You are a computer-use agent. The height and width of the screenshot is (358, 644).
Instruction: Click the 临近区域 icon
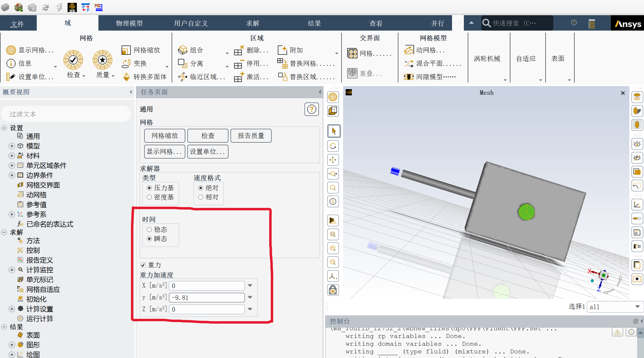tap(183, 77)
